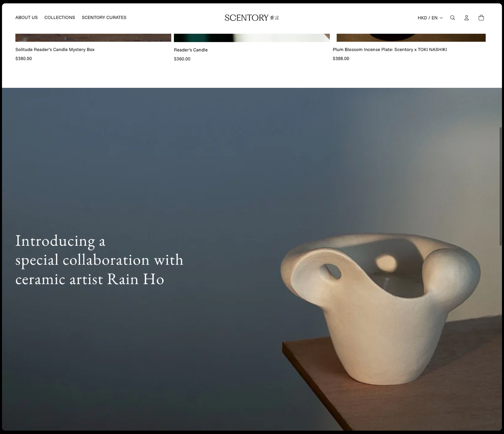
Task: Open the Reader's Candle product link
Action: click(191, 50)
